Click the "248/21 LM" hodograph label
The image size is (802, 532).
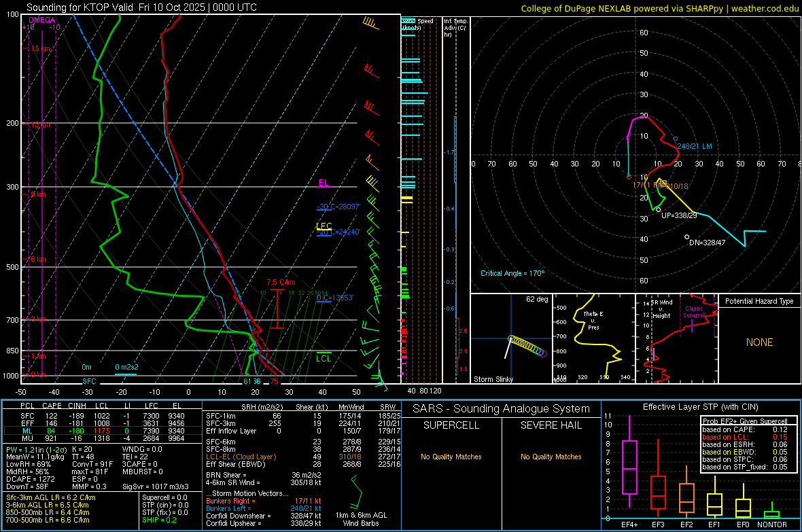(x=695, y=146)
